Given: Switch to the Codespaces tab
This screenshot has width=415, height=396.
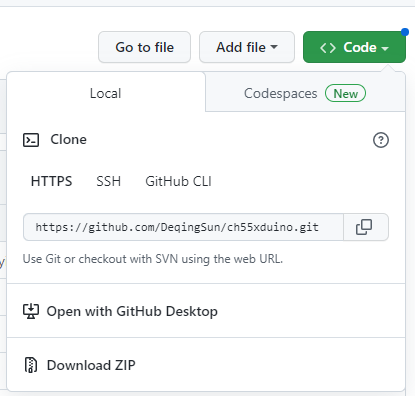Looking at the screenshot, I should [x=305, y=93].
